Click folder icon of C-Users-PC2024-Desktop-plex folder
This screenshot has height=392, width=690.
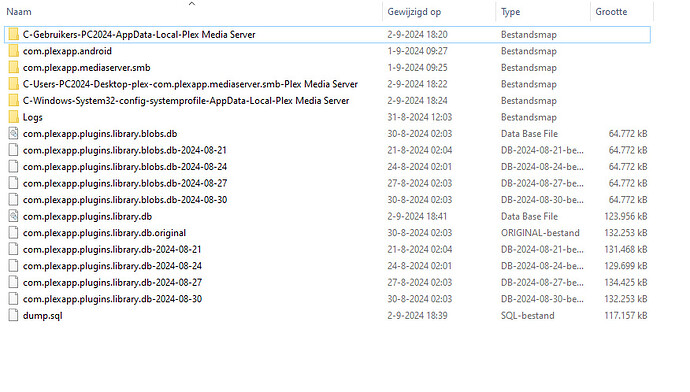tap(14, 84)
